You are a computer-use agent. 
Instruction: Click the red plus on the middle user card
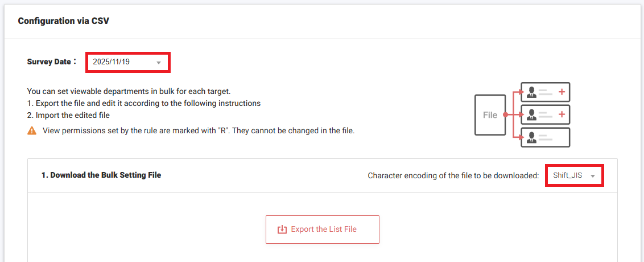[562, 114]
